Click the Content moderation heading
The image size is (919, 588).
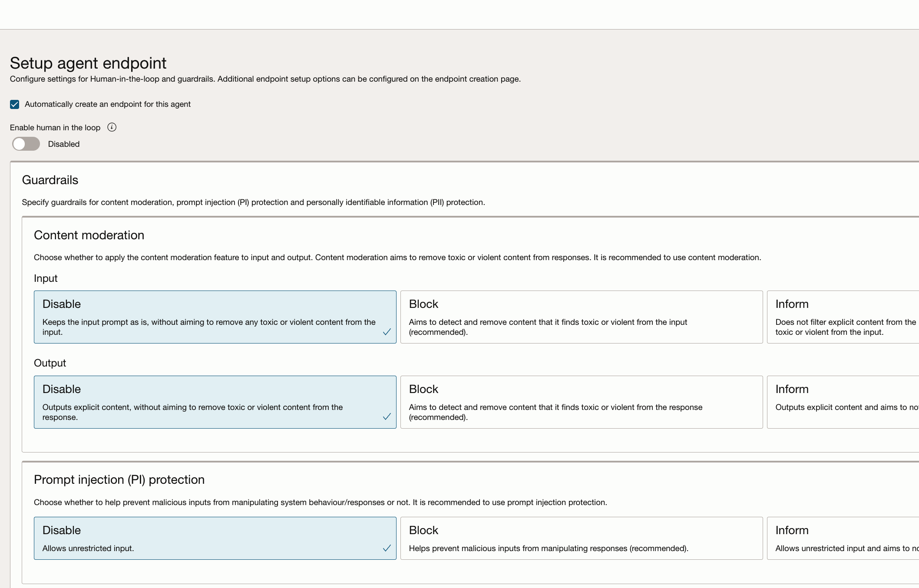89,235
